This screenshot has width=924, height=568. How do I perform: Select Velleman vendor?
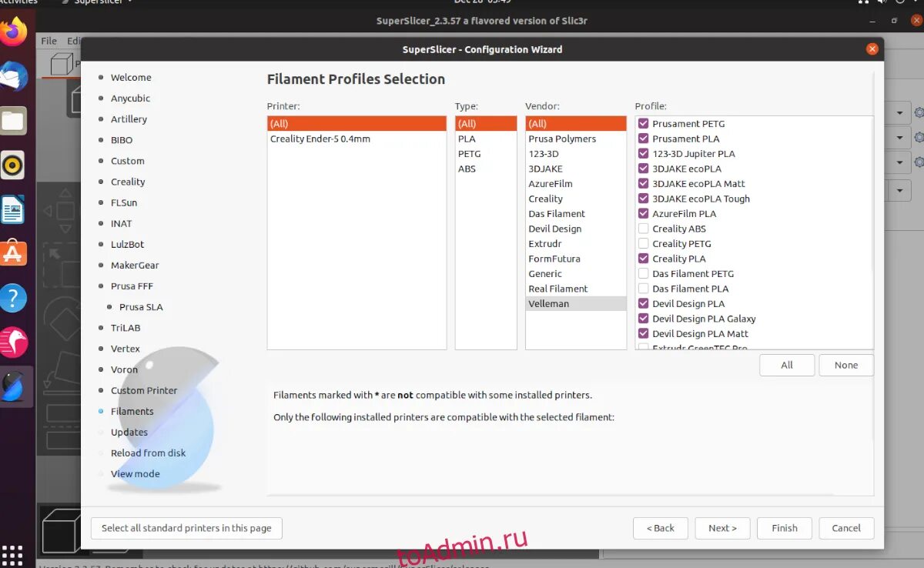[x=576, y=303]
